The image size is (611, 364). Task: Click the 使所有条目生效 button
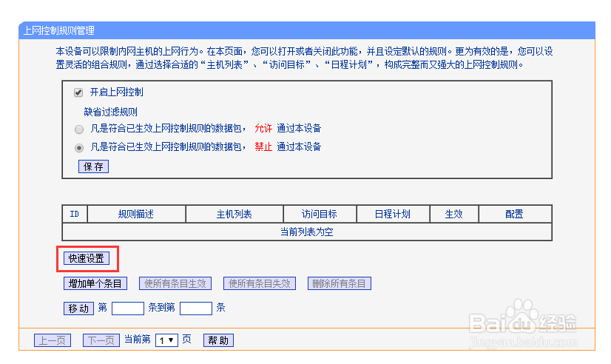click(x=175, y=283)
